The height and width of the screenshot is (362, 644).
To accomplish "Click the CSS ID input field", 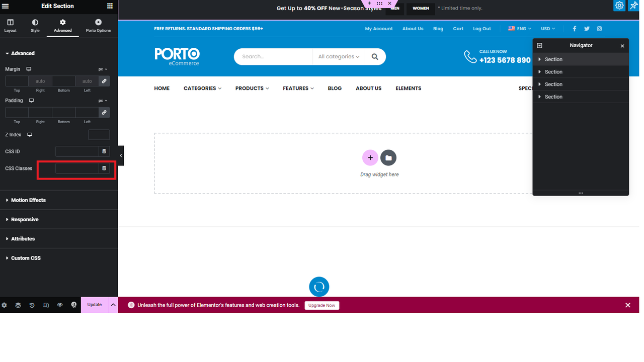I will click(77, 151).
